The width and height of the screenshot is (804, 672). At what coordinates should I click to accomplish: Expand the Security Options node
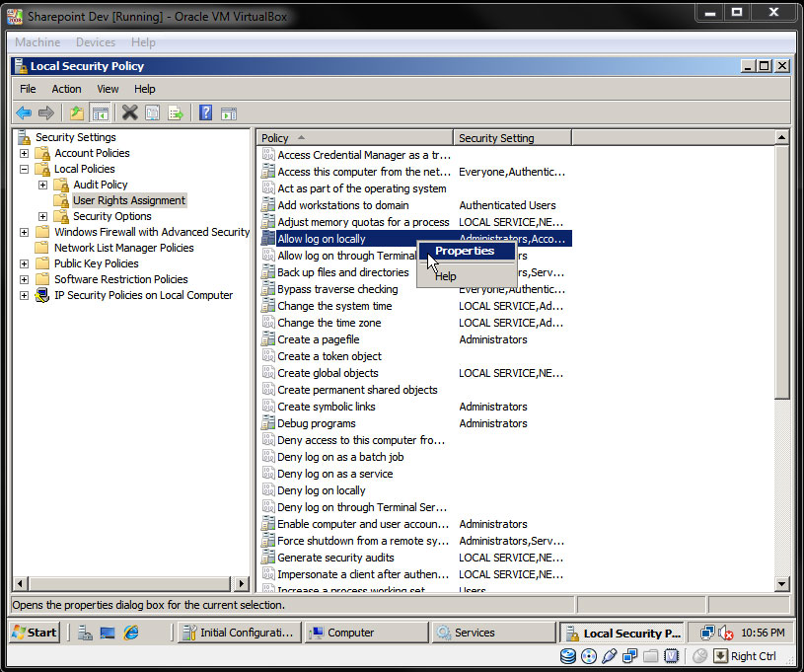43,216
